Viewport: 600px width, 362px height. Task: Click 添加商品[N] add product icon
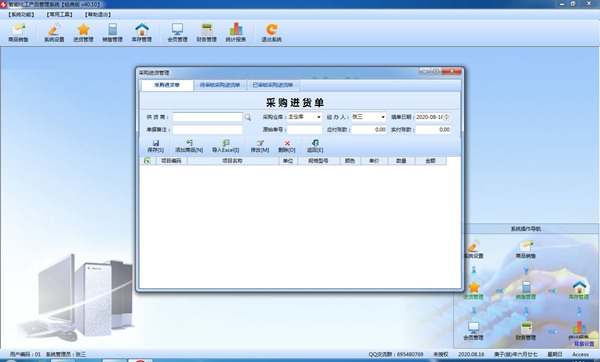pos(189,146)
